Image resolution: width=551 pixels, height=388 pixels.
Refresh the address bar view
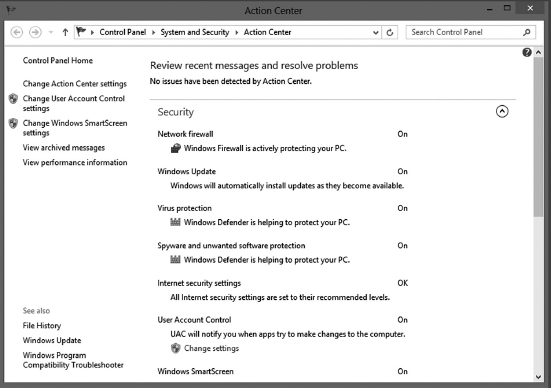tap(390, 32)
